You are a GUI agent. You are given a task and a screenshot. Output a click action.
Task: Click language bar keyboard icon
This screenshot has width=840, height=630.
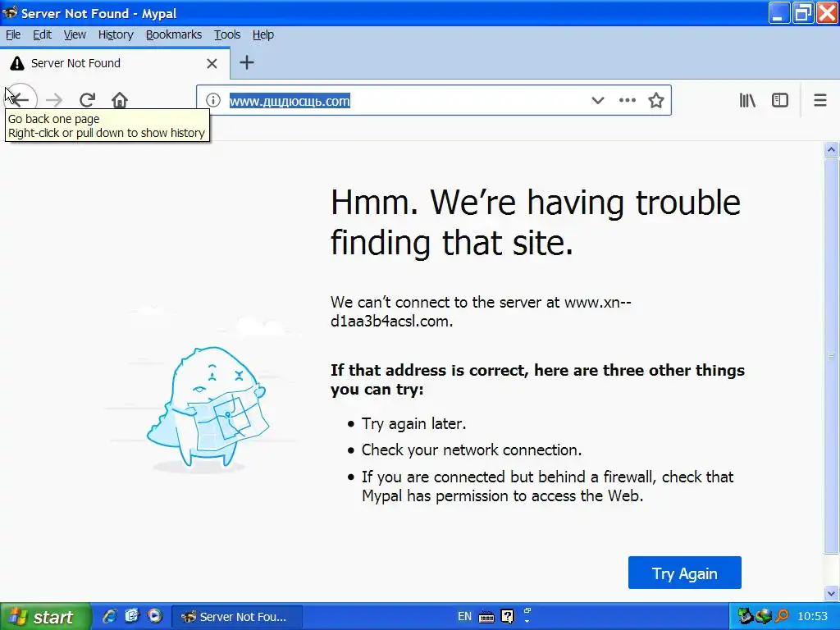click(x=486, y=617)
